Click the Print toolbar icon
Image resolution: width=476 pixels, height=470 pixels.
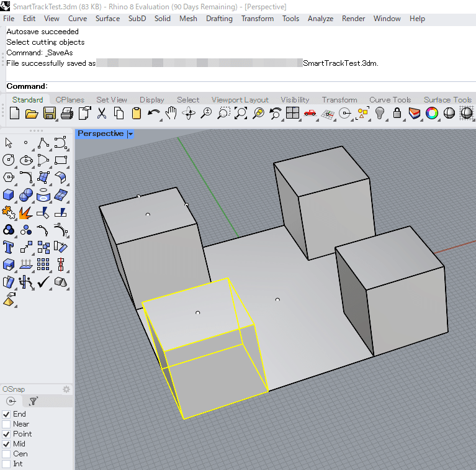[x=67, y=113]
